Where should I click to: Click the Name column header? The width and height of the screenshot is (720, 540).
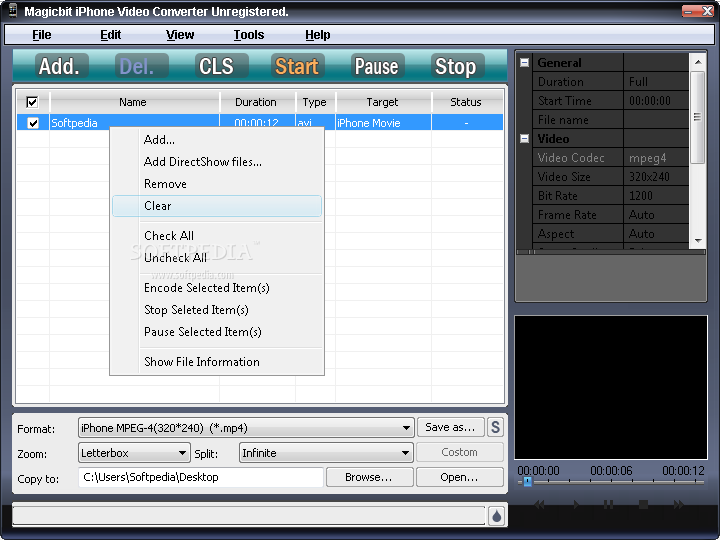[x=135, y=102]
